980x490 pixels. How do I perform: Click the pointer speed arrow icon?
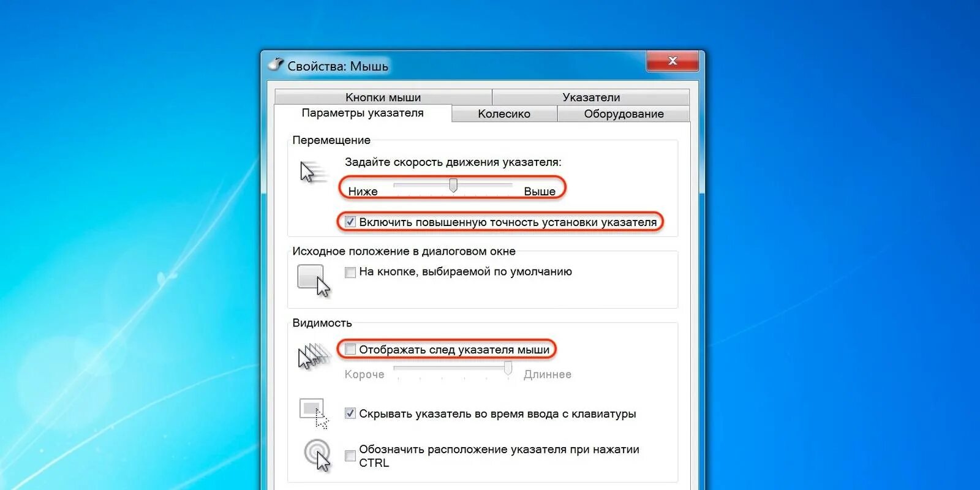tap(313, 172)
